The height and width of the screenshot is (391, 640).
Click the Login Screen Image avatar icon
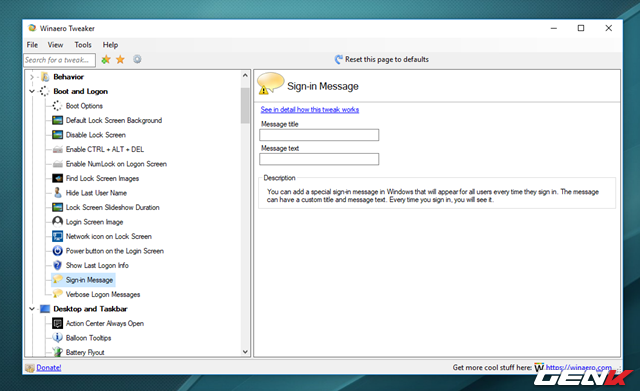tap(57, 222)
